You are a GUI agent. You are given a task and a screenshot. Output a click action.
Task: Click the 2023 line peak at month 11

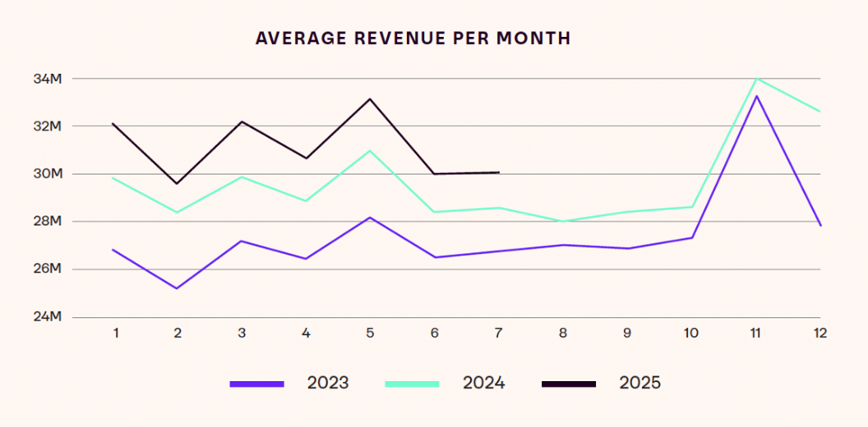click(755, 96)
